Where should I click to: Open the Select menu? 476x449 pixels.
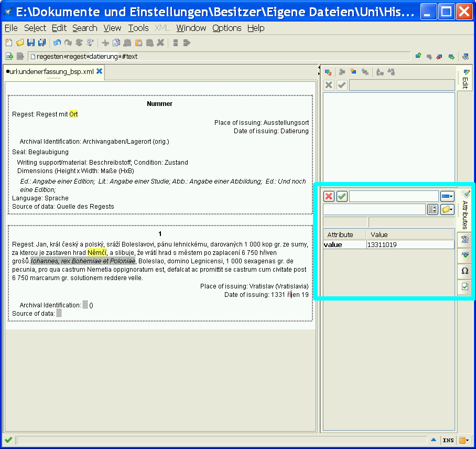35,28
